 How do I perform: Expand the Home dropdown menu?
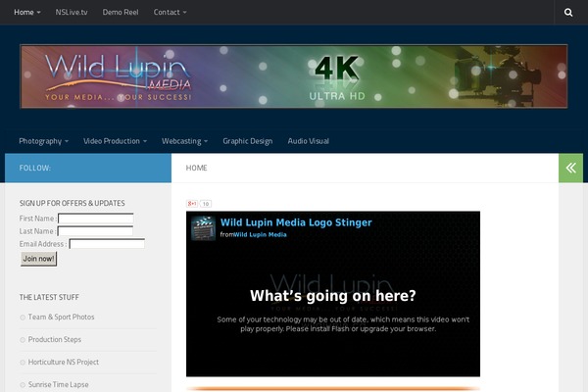coord(27,13)
